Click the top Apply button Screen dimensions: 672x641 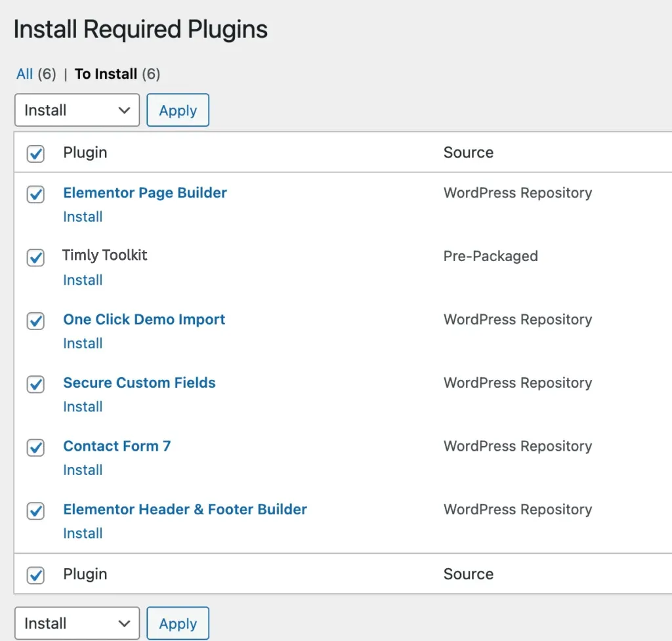click(178, 110)
